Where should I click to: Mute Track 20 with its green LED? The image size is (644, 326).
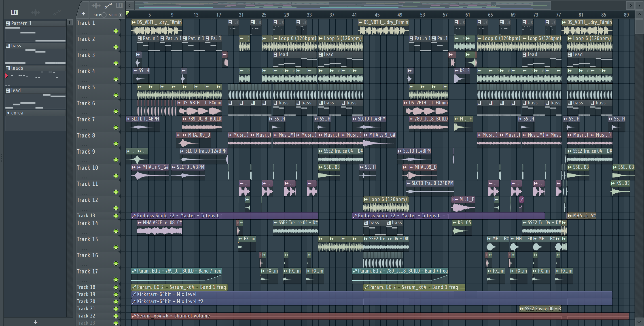[x=116, y=301]
